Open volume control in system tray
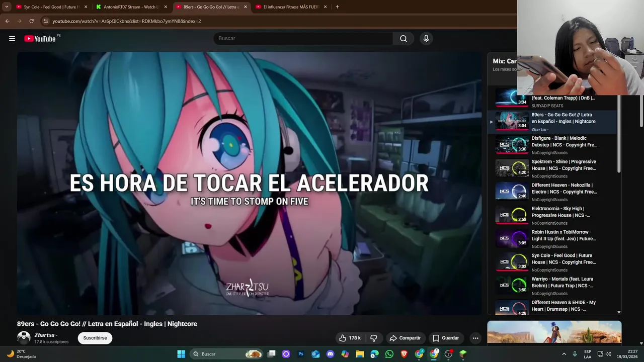The height and width of the screenshot is (362, 644). pos(608,354)
